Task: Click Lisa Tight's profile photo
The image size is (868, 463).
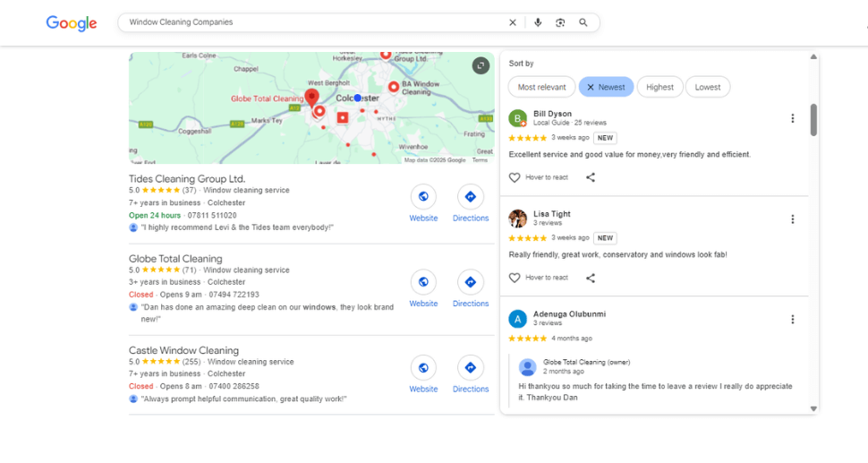Action: 517,219
